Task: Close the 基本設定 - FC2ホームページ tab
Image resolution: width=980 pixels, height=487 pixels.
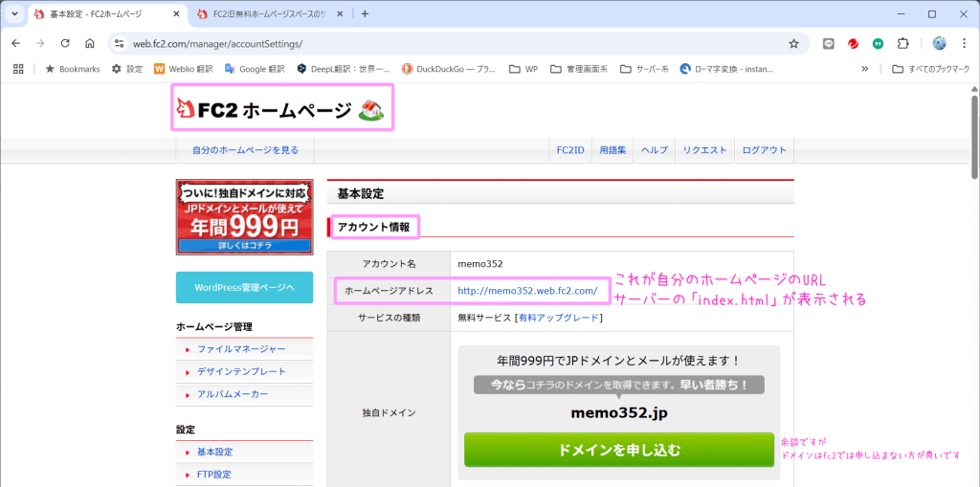Action: 175,13
